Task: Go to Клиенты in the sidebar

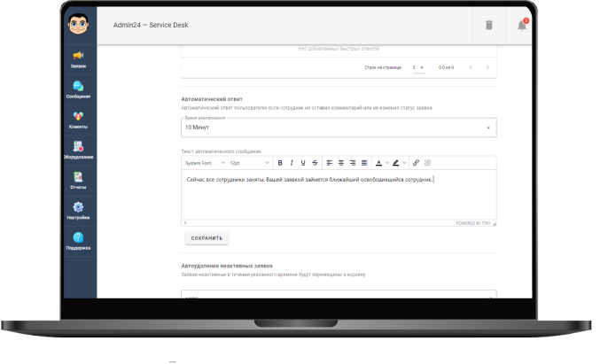Action: (78, 120)
